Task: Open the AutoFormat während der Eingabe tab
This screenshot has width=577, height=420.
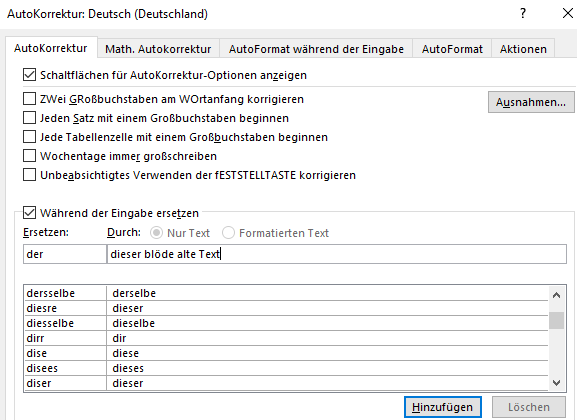Action: click(x=316, y=49)
